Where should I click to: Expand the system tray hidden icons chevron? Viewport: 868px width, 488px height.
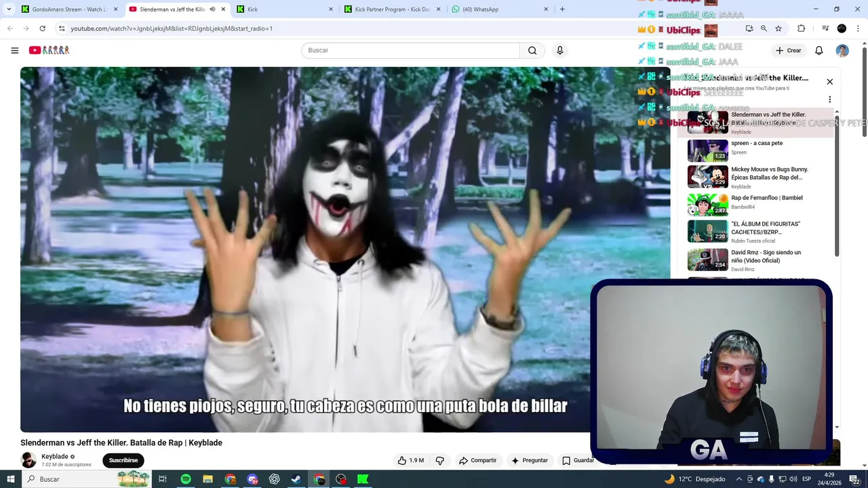click(x=738, y=479)
